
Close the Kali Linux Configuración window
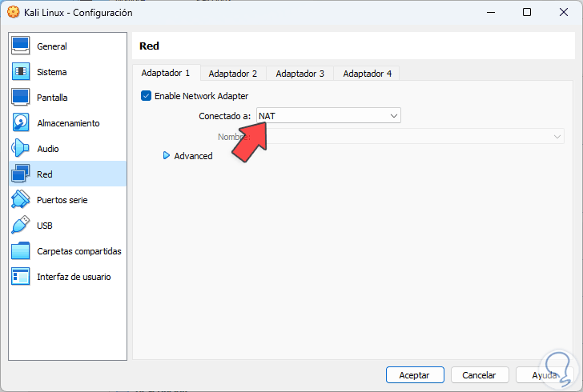tap(564, 12)
